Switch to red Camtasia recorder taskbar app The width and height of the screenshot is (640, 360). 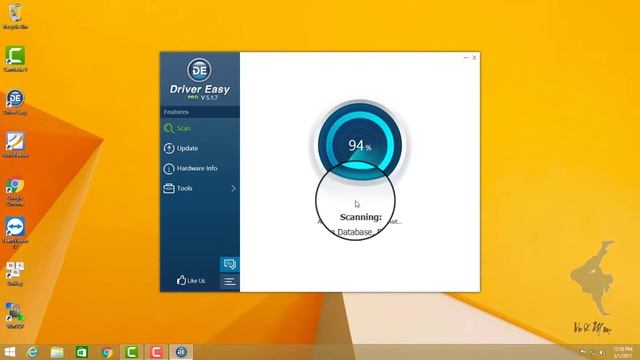156,352
